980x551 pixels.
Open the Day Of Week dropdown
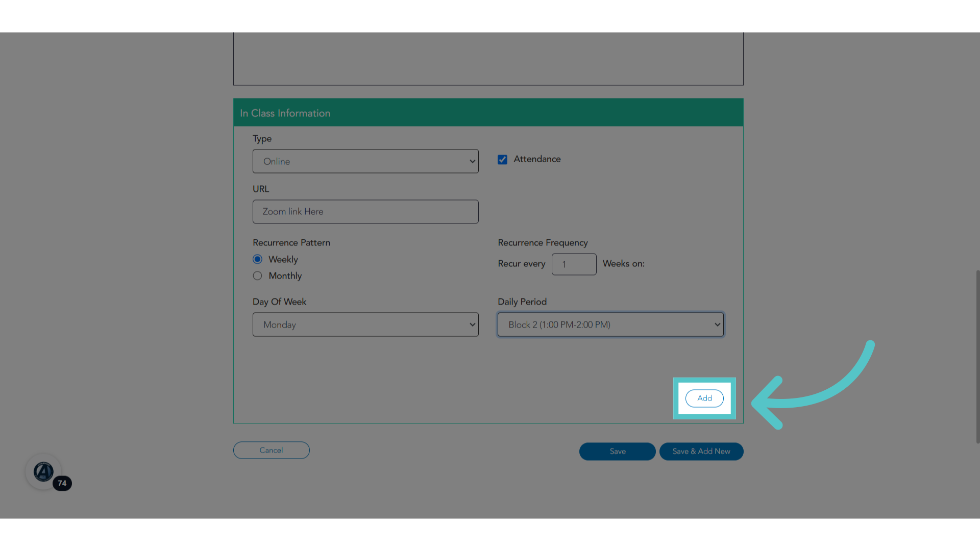[365, 324]
